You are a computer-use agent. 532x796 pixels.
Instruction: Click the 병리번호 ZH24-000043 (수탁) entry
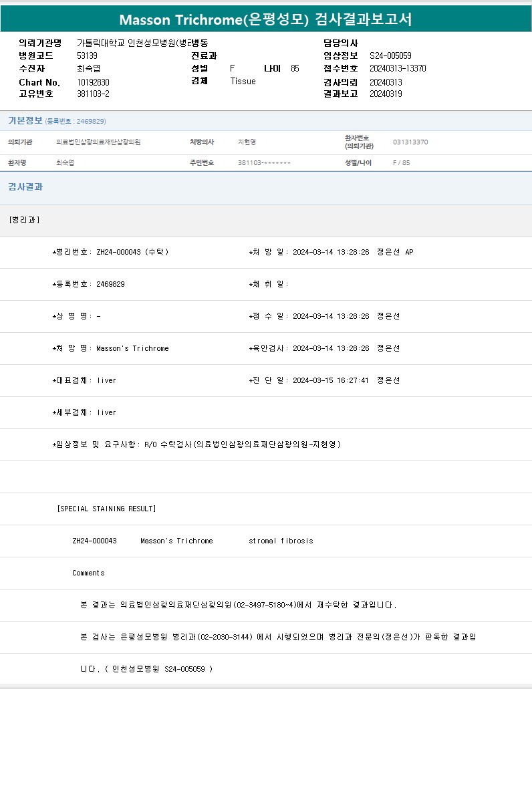click(111, 252)
